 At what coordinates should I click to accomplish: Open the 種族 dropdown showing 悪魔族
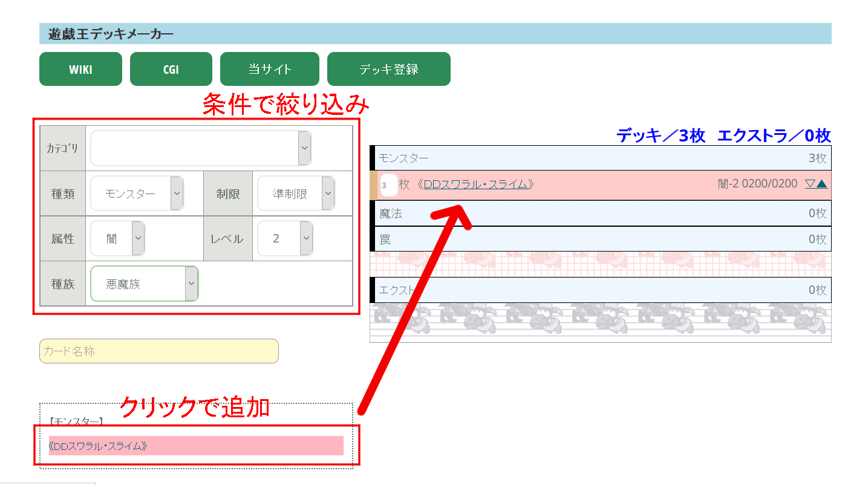[x=145, y=284]
